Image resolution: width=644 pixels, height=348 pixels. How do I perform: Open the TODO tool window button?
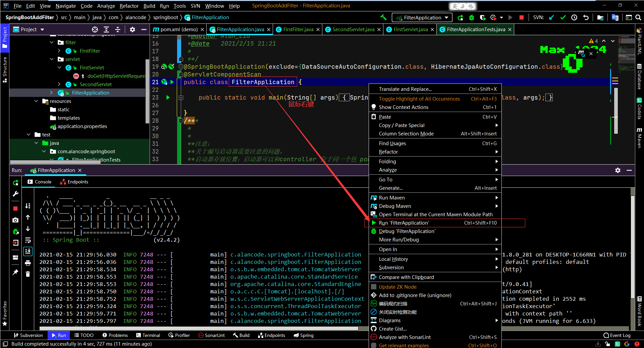[x=84, y=335]
